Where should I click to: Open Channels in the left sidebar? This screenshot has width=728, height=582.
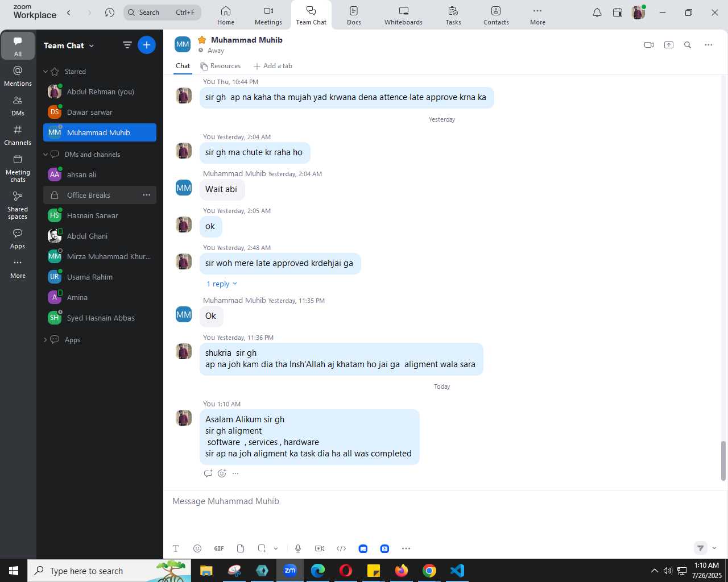(18, 135)
